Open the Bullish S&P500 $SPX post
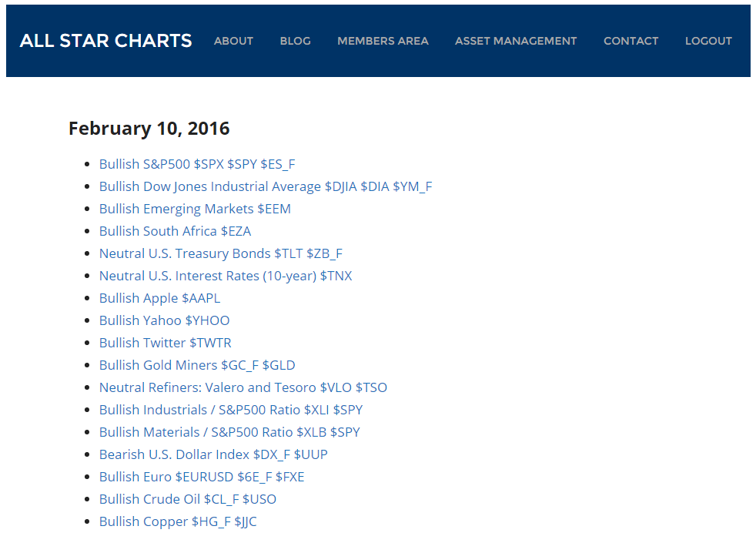Screen dimensions: 756x553 [x=197, y=164]
